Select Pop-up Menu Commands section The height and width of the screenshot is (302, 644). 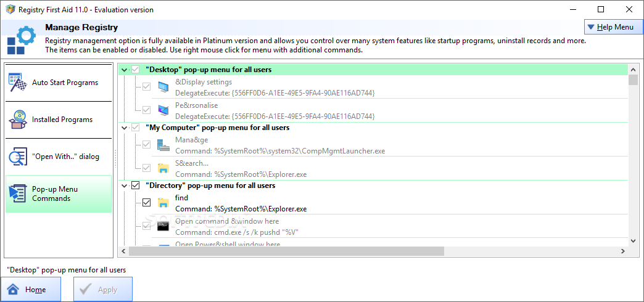point(59,194)
